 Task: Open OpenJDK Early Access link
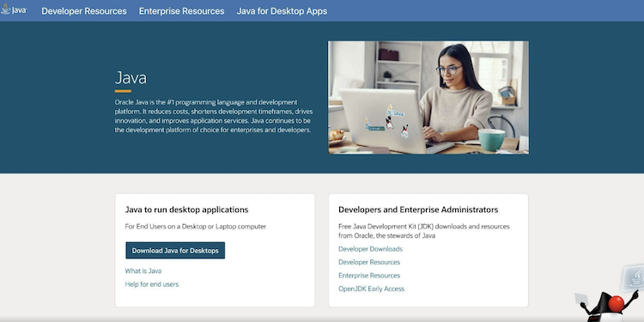(x=371, y=289)
